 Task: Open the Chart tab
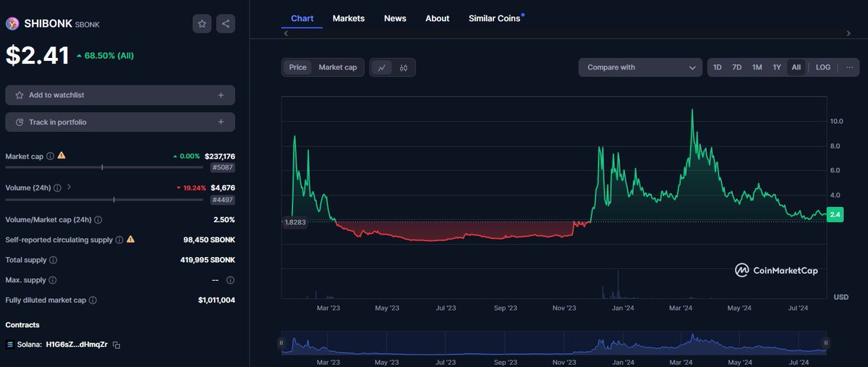point(302,18)
